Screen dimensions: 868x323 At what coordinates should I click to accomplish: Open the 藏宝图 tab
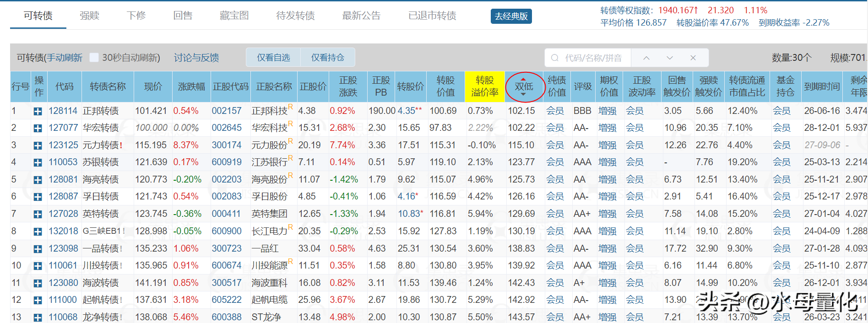[x=234, y=16]
